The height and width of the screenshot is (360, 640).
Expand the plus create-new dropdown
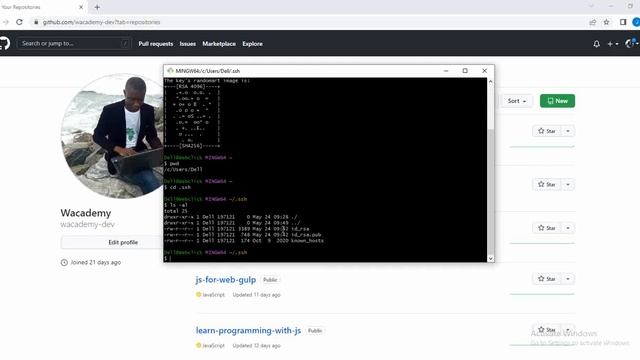coord(613,44)
